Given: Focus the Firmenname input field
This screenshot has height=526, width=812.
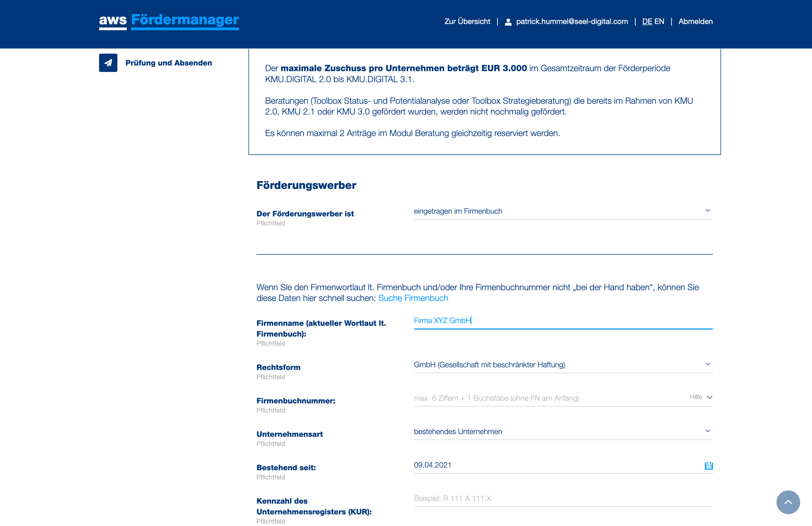Looking at the screenshot, I should coord(563,321).
